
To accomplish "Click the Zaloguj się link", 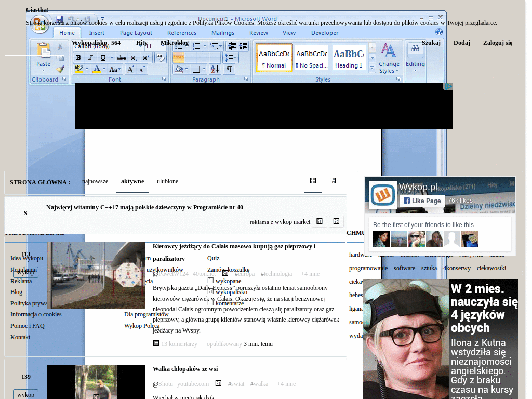I will pos(498,43).
